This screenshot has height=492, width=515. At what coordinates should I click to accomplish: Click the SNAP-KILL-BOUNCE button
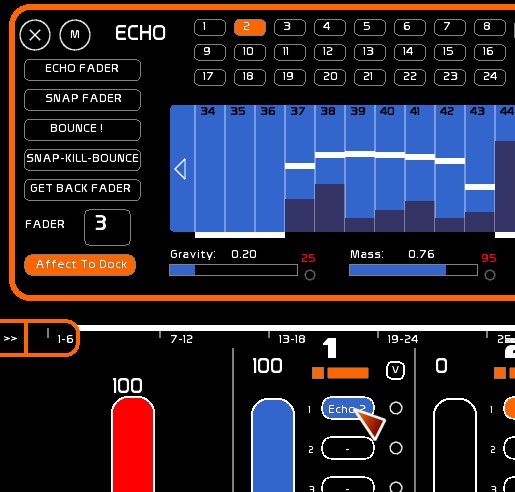pyautogui.click(x=82, y=160)
